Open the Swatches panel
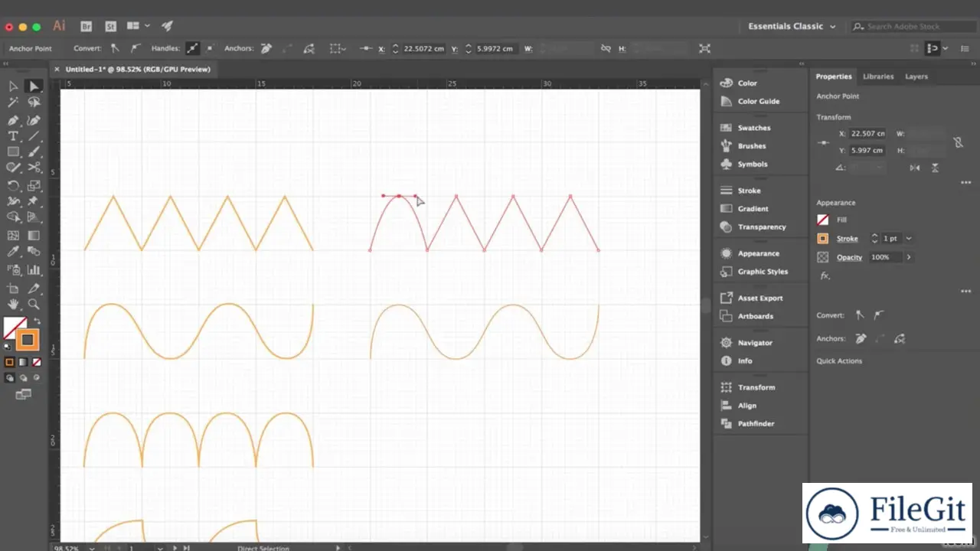This screenshot has height=551, width=980. click(746, 128)
